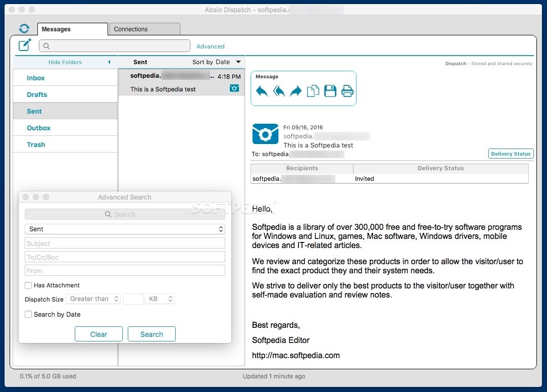This screenshot has height=392, width=547.
Task: Click the Reply All double-arrow icon
Action: pos(279,91)
